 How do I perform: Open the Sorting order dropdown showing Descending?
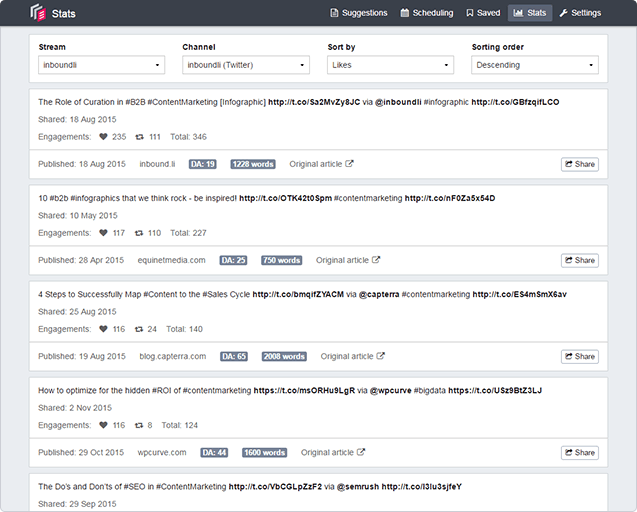[x=535, y=65]
